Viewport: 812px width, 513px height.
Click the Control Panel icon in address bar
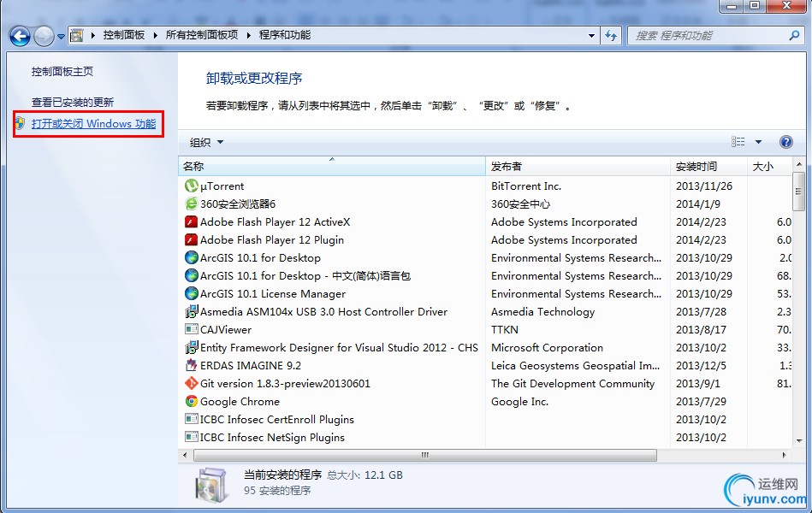click(x=77, y=36)
